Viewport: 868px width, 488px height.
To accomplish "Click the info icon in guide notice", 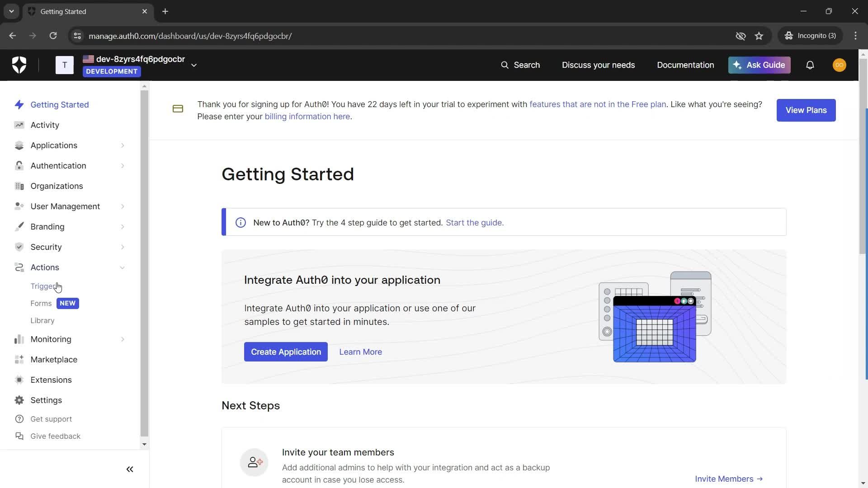I will click(x=241, y=223).
